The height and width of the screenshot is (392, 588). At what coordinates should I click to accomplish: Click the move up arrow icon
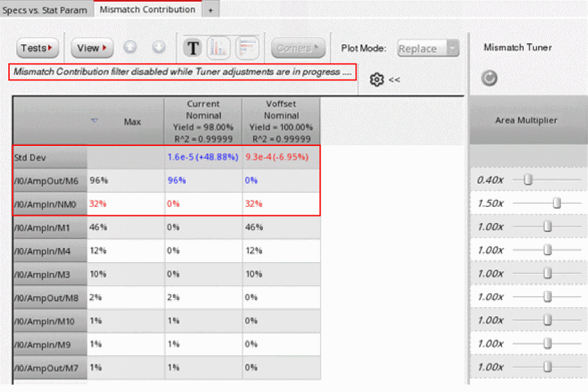click(130, 48)
